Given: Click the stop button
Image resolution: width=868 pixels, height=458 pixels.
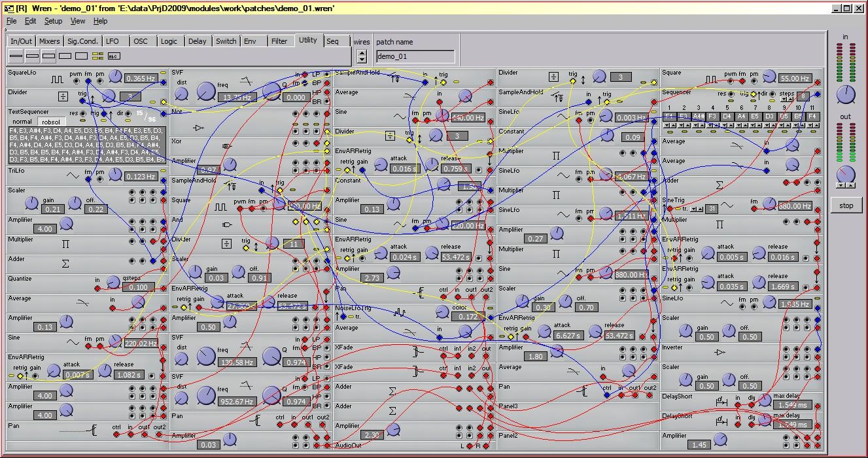Looking at the screenshot, I should 846,205.
